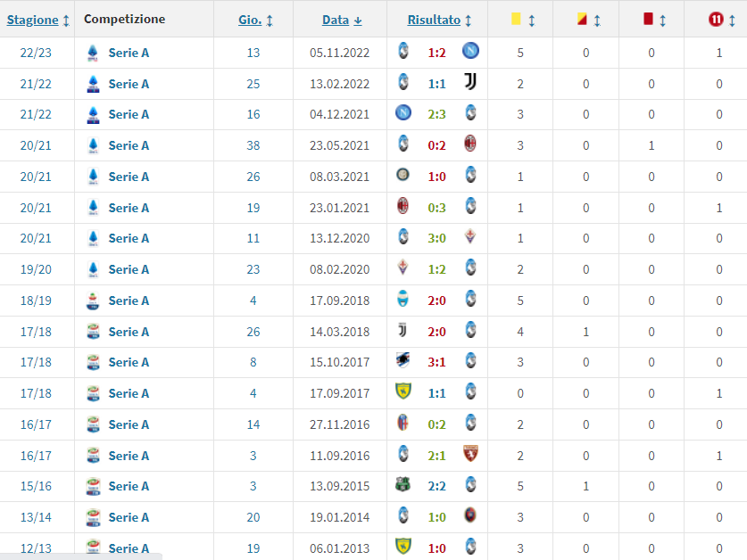Image resolution: width=747 pixels, height=560 pixels.
Task: Click the Napoli crest in the 05.11.2022 row
Action: tap(469, 53)
